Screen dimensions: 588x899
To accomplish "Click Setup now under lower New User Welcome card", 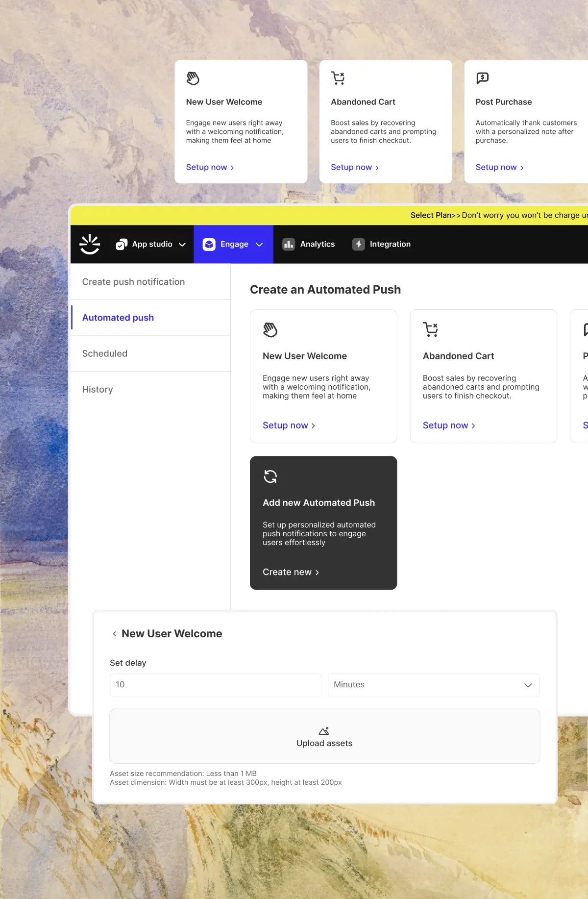I will pyautogui.click(x=289, y=425).
